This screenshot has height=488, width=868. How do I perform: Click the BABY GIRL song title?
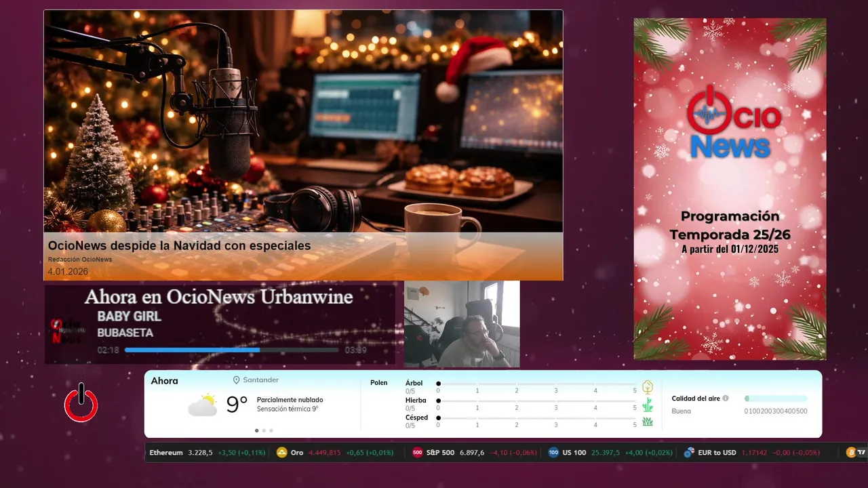[129, 317]
